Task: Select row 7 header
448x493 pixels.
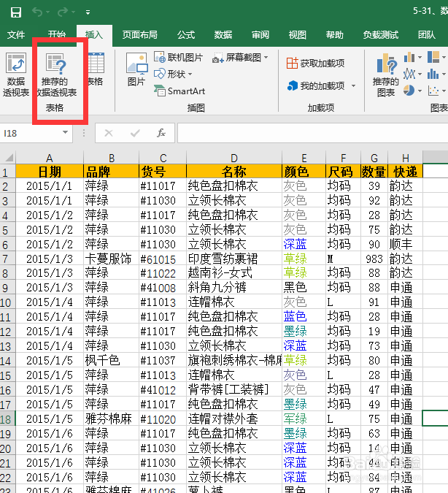Action: click(x=7, y=259)
